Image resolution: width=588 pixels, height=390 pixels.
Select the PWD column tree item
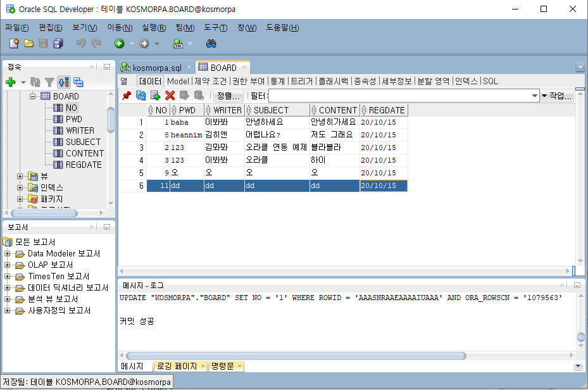click(x=74, y=119)
